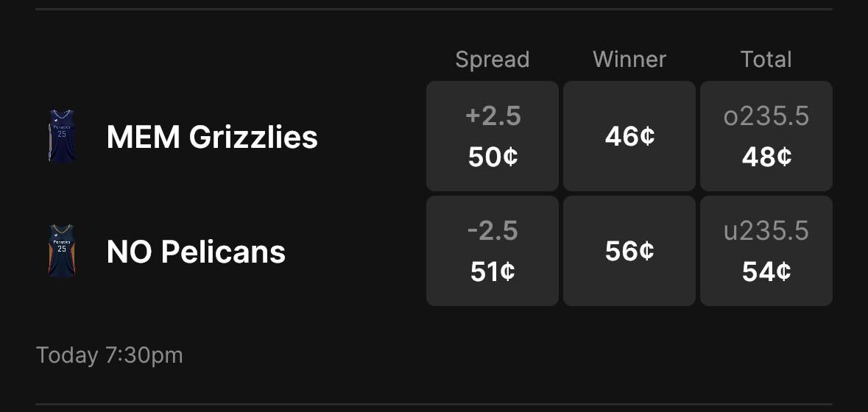Select Pelicans to win at 56¢
Viewport: 868px width, 412px height.
coord(629,251)
